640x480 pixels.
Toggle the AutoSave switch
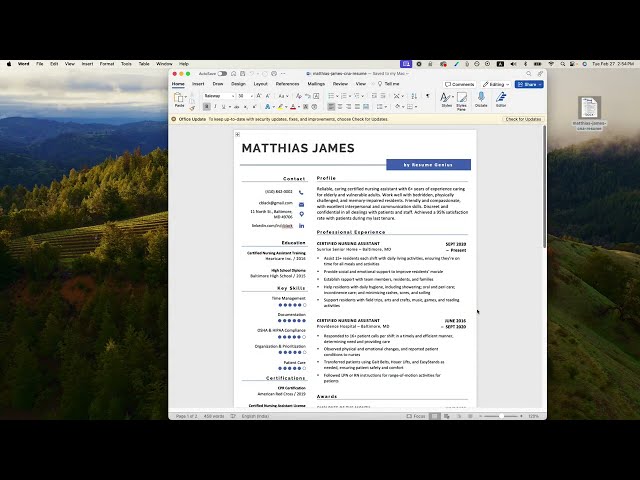222,73
